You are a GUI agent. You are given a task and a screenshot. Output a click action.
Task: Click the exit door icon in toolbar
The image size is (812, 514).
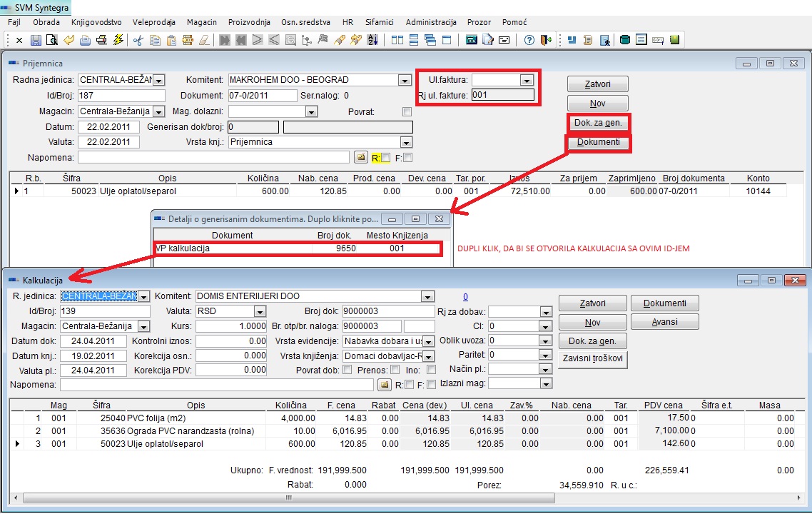point(546,40)
